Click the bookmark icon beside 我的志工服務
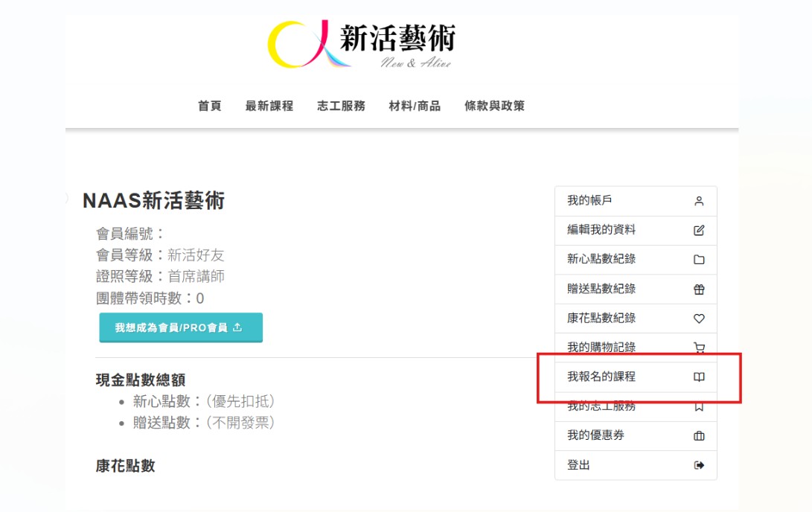 tap(699, 406)
